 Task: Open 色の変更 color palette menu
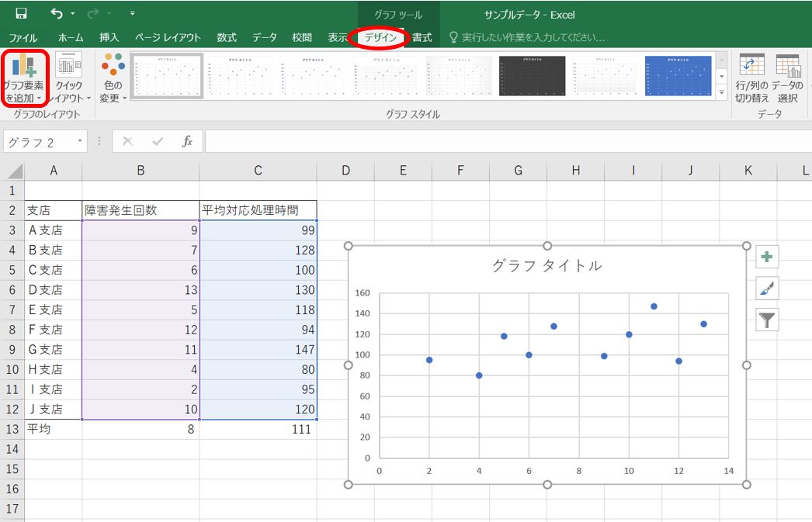[113, 78]
